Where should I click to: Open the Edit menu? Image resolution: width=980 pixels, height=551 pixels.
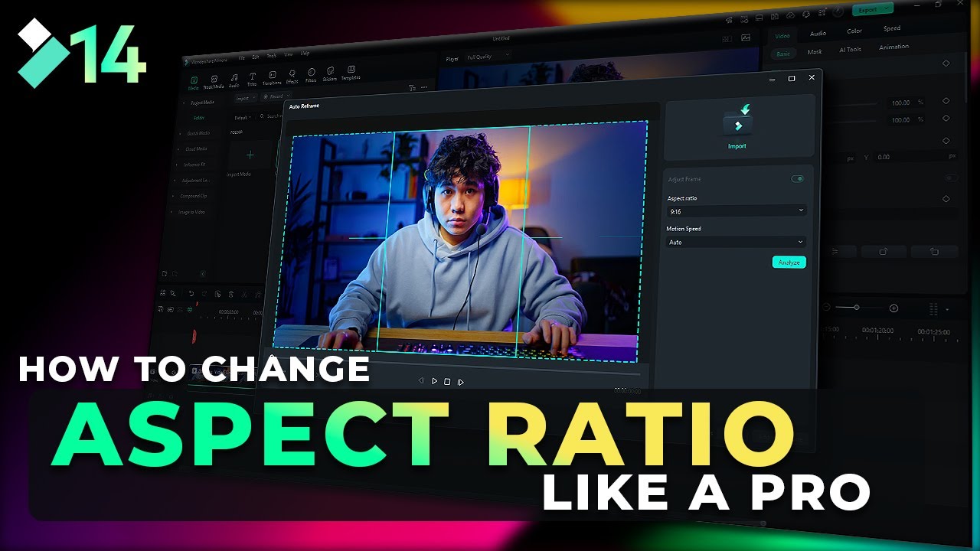tap(256, 57)
